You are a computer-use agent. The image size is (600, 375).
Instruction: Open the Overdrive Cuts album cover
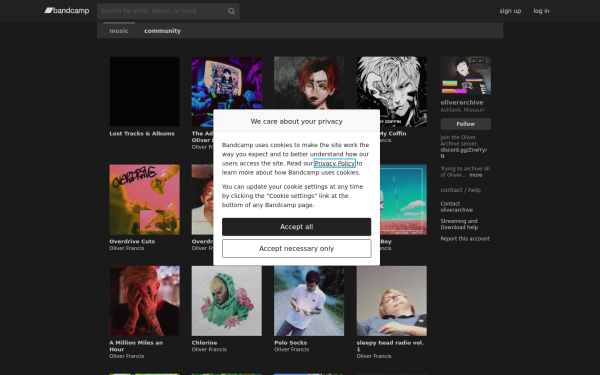[x=144, y=199]
